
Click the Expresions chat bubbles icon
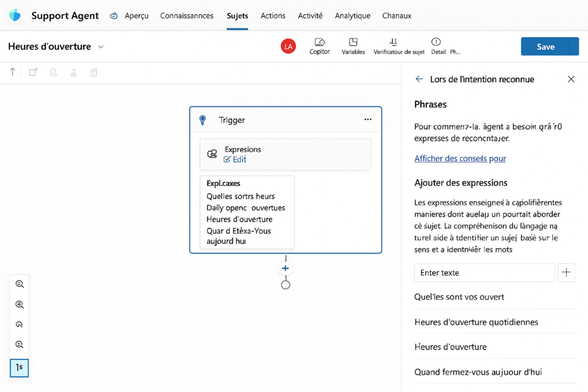(212, 154)
